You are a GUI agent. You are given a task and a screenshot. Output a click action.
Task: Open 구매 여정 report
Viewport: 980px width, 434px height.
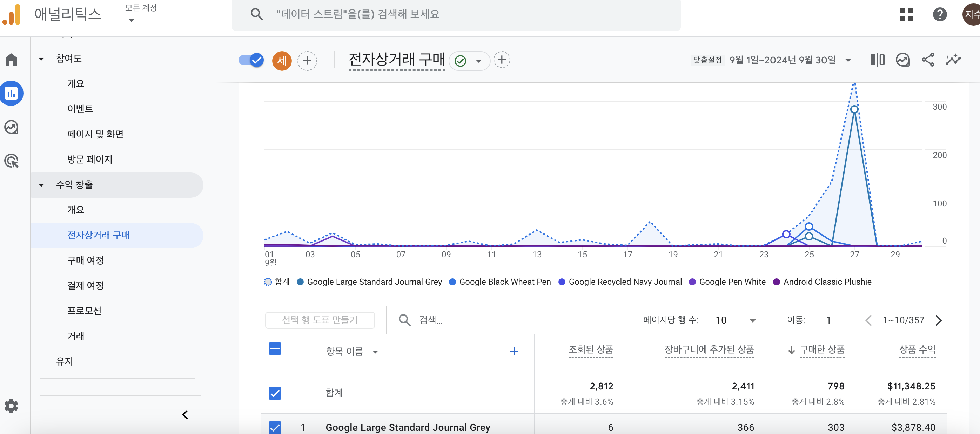coord(86,260)
